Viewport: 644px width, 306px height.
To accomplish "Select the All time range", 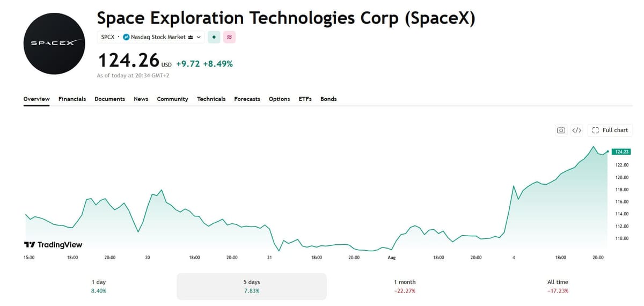I will pyautogui.click(x=558, y=286).
